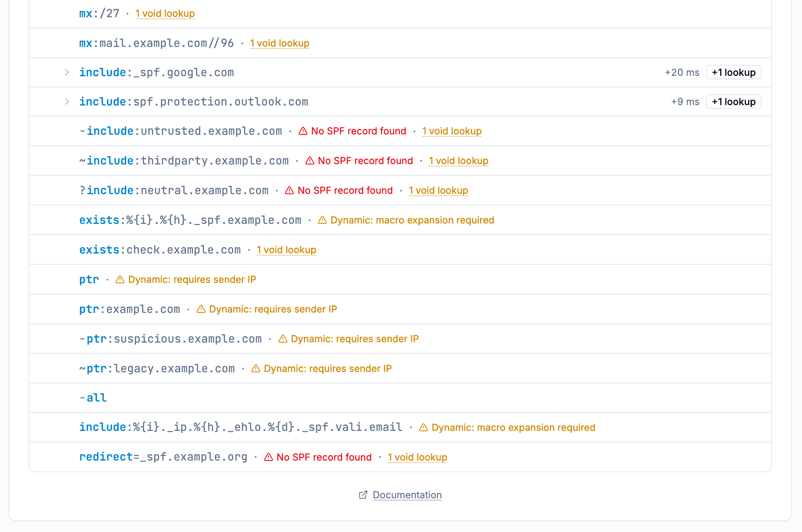This screenshot has height=532, width=802.
Task: Click warning icon on exists:%{i}.%{h}._spf.example.com row
Action: pyautogui.click(x=322, y=220)
